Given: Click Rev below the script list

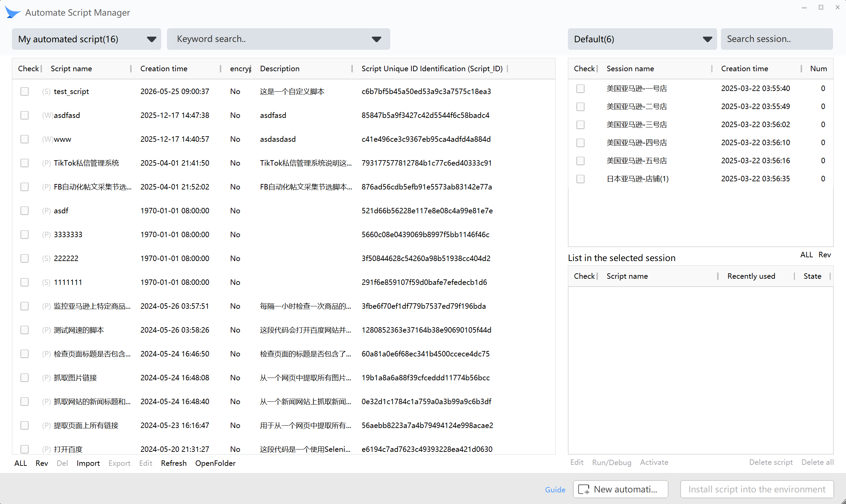Looking at the screenshot, I should 42,463.
